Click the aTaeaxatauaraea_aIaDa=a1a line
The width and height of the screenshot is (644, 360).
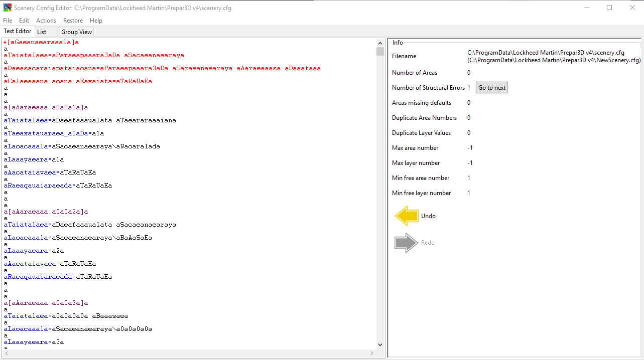click(x=54, y=133)
